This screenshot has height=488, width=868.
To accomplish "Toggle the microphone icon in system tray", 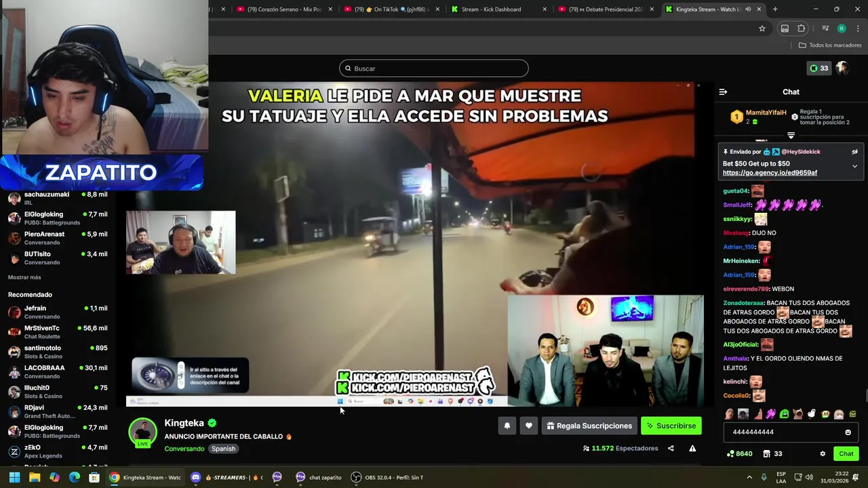I will (x=764, y=477).
